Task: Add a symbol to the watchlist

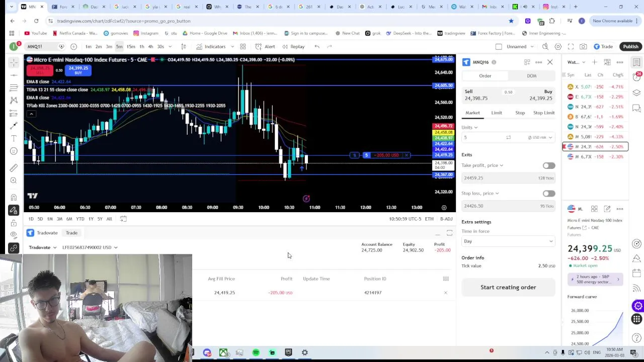Action: pyautogui.click(x=594, y=62)
